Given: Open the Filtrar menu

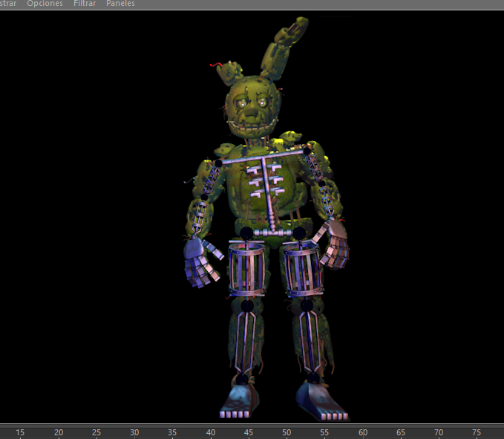Looking at the screenshot, I should 85,4.
